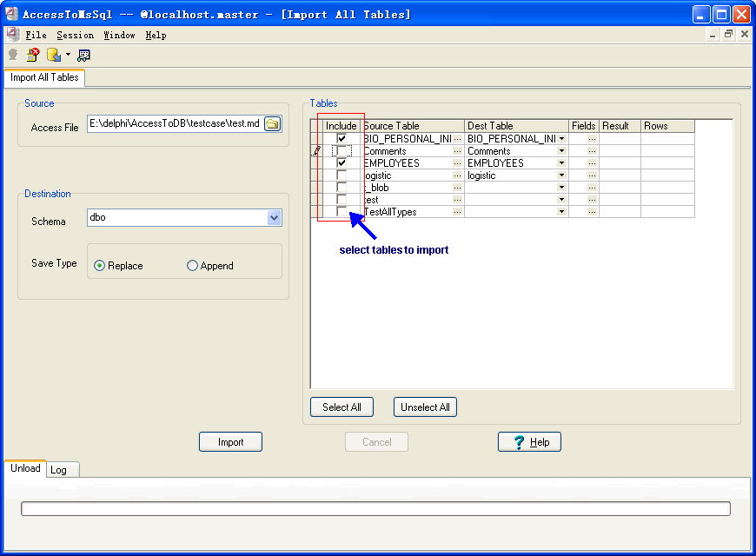Check Include for logistic table
The image size is (756, 556).
[x=342, y=175]
